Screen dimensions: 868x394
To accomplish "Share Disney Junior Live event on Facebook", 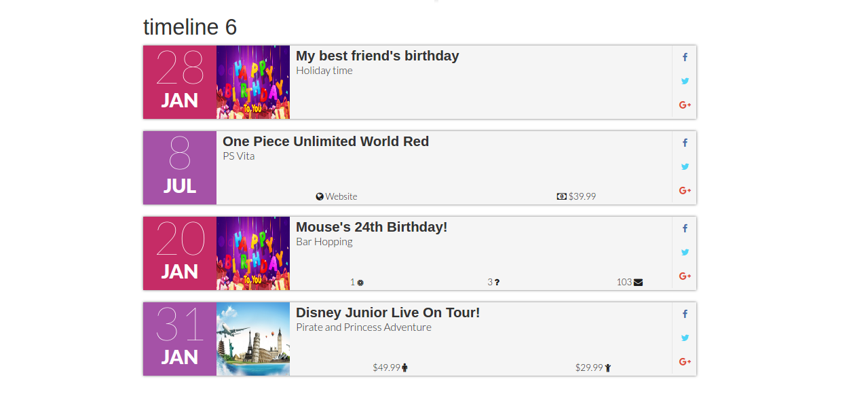I will click(x=685, y=314).
